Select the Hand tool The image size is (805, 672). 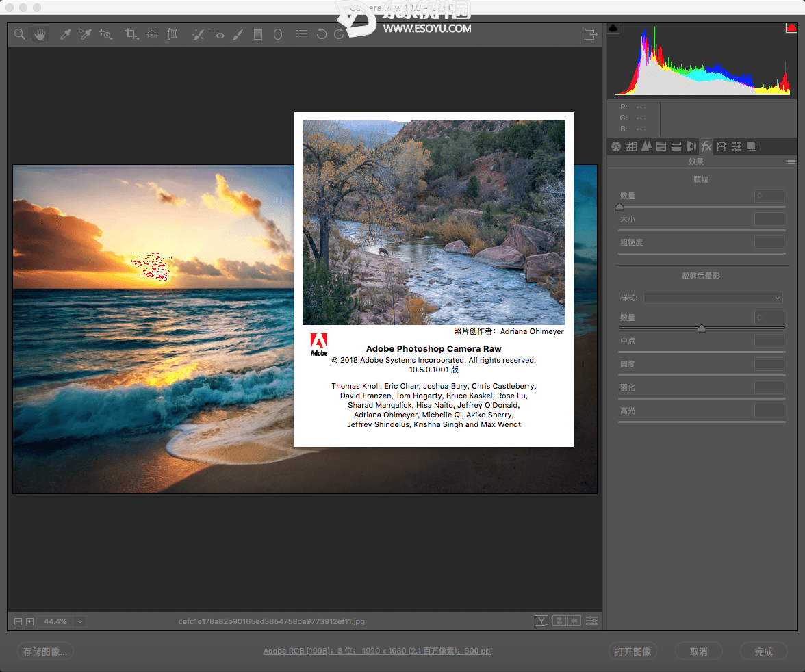pos(40,34)
